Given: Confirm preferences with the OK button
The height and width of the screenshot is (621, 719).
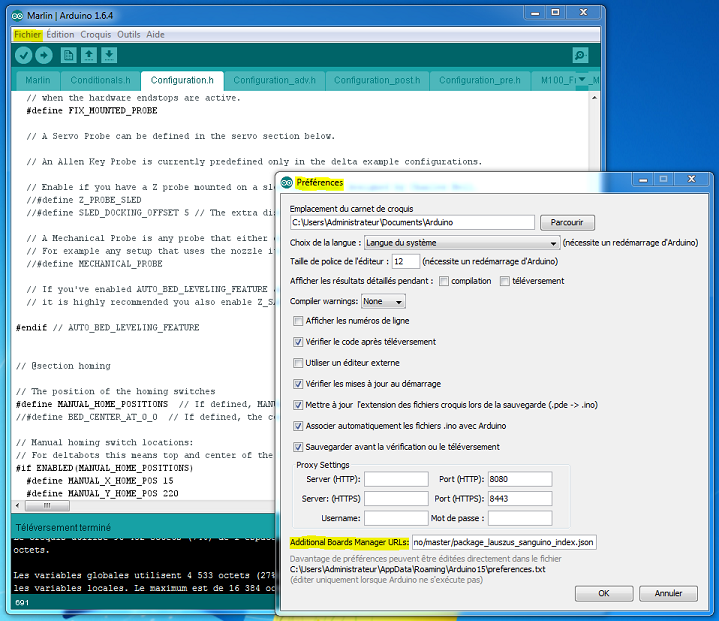Looking at the screenshot, I should click(x=603, y=593).
